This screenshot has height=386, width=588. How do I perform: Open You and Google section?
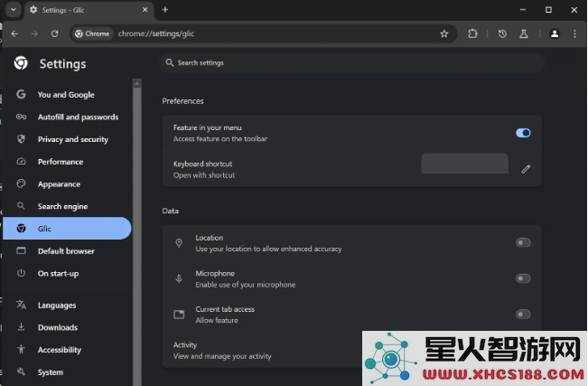[68, 95]
